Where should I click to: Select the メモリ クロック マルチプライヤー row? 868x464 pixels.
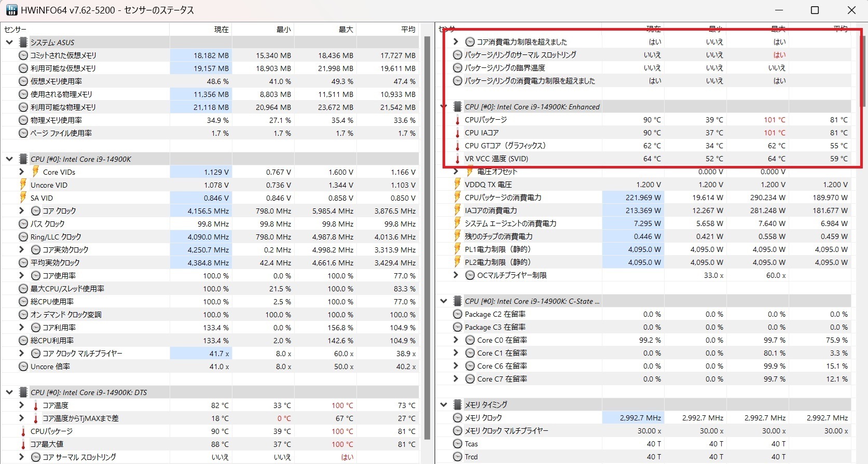coord(644,430)
